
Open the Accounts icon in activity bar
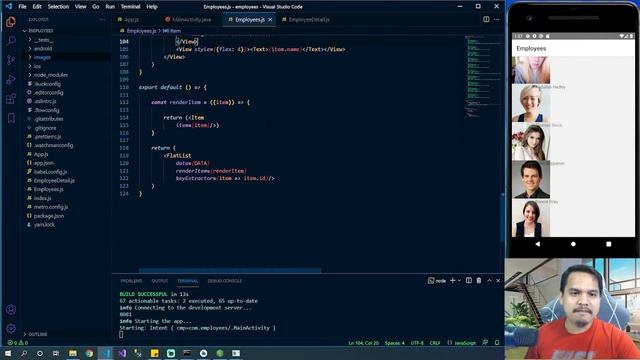[11, 310]
